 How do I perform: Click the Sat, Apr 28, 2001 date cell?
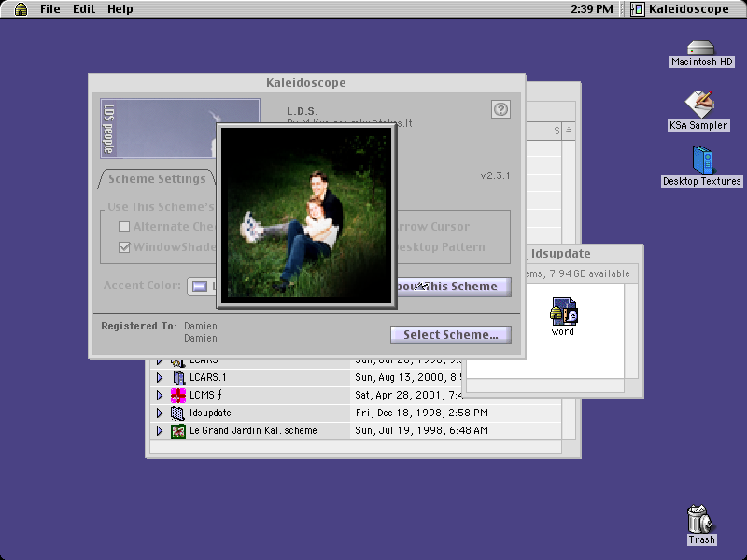point(408,395)
